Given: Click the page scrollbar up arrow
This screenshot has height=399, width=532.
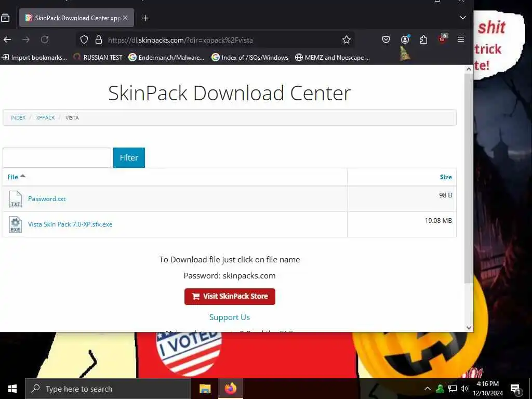Looking at the screenshot, I should [x=469, y=69].
